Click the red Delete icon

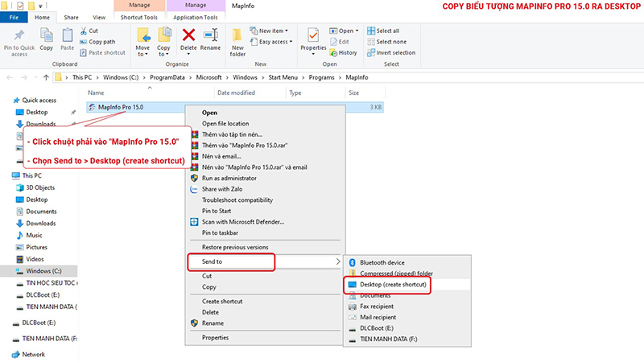click(188, 35)
